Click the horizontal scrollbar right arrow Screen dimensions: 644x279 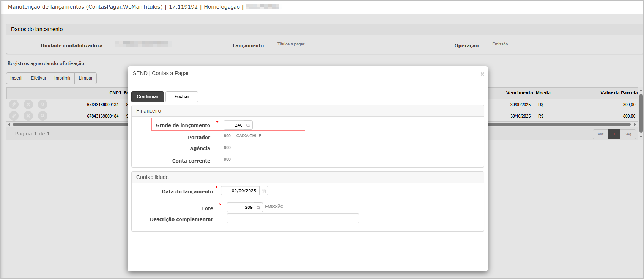tap(635, 124)
